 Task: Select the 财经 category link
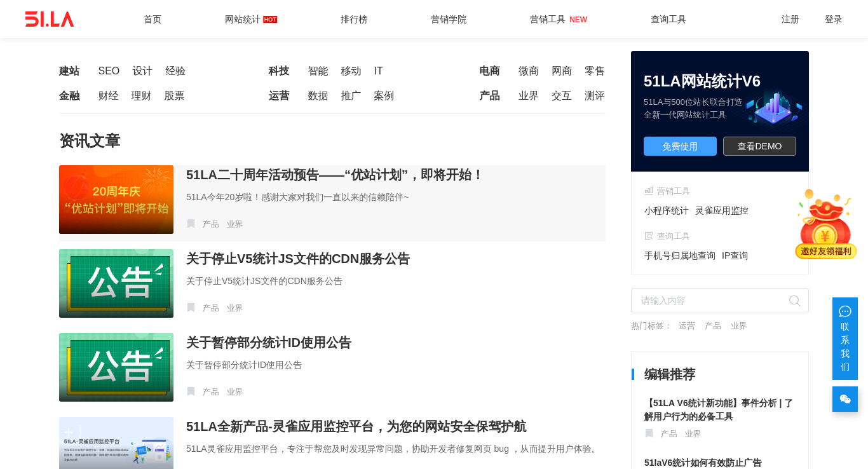tap(109, 96)
